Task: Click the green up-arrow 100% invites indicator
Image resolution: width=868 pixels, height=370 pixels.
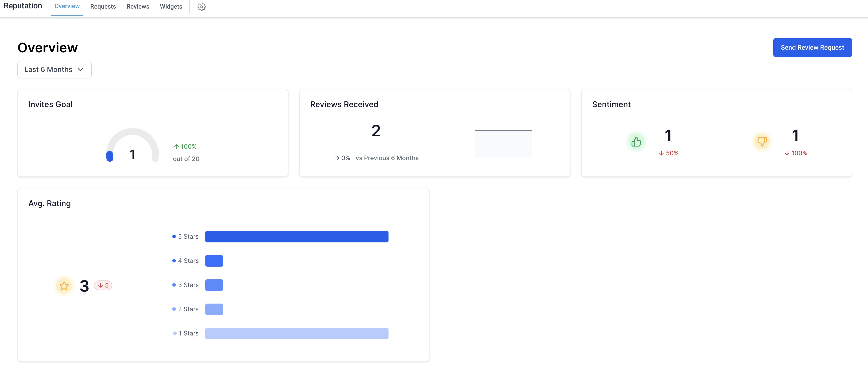Action: 185,146
